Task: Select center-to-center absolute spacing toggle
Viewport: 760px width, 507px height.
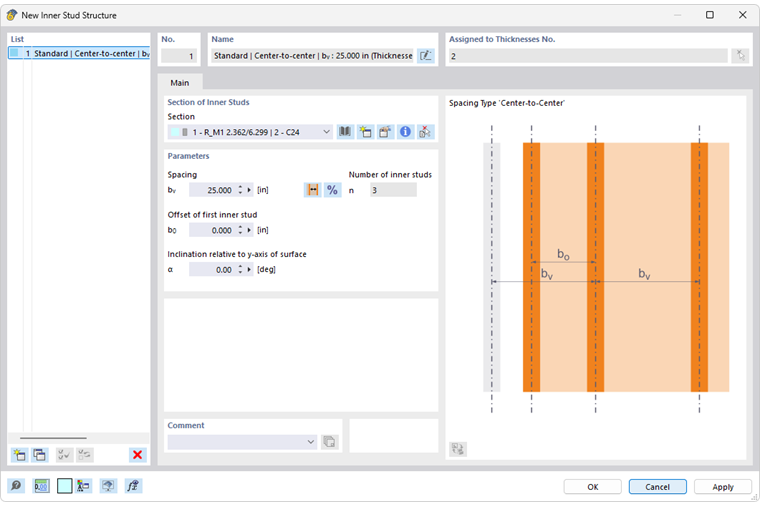Action: click(313, 190)
